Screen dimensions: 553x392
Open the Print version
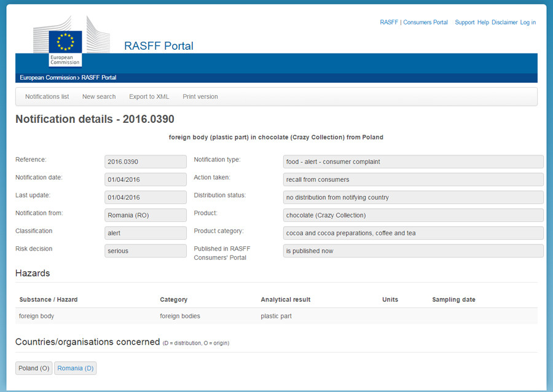(200, 96)
